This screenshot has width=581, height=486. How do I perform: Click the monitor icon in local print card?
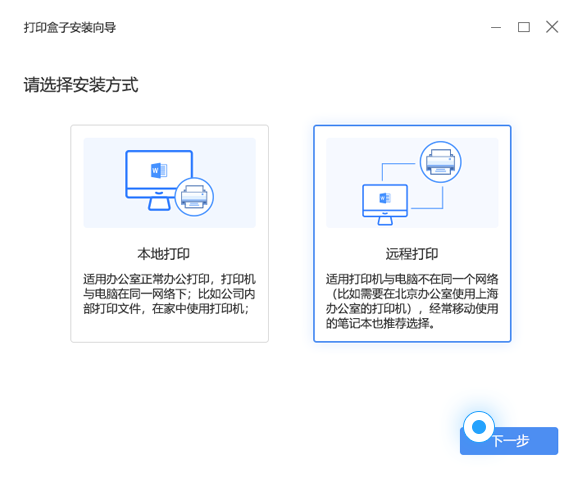click(x=159, y=180)
